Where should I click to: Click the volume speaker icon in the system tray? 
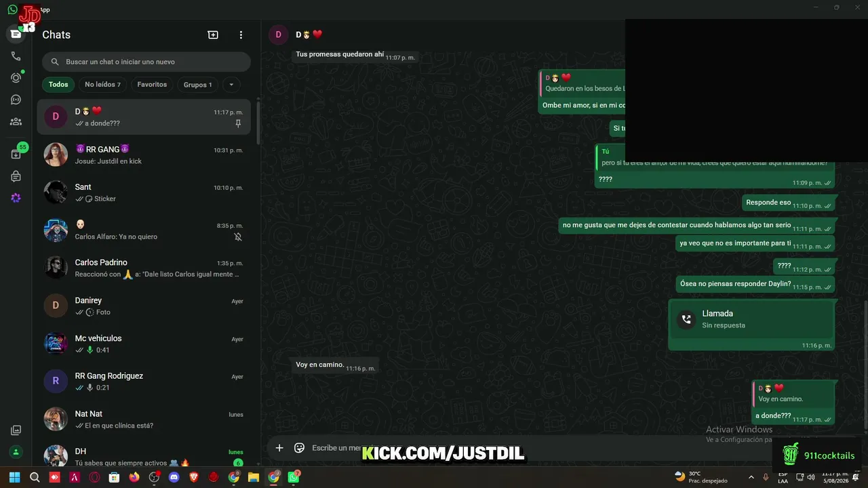tap(810, 477)
